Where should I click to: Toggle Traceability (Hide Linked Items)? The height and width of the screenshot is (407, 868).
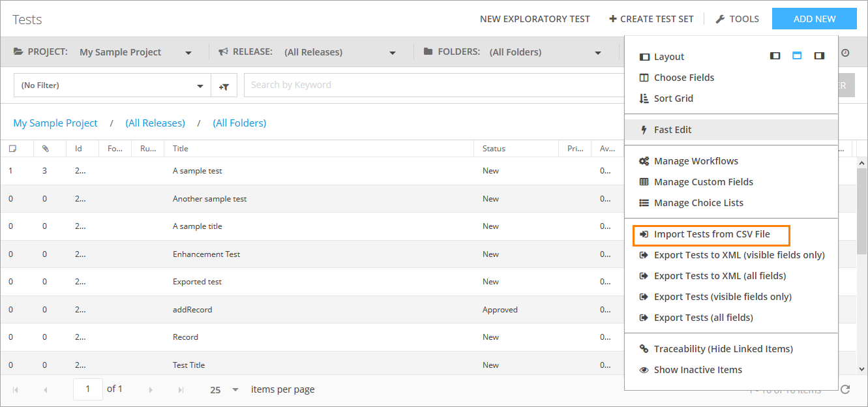click(723, 349)
